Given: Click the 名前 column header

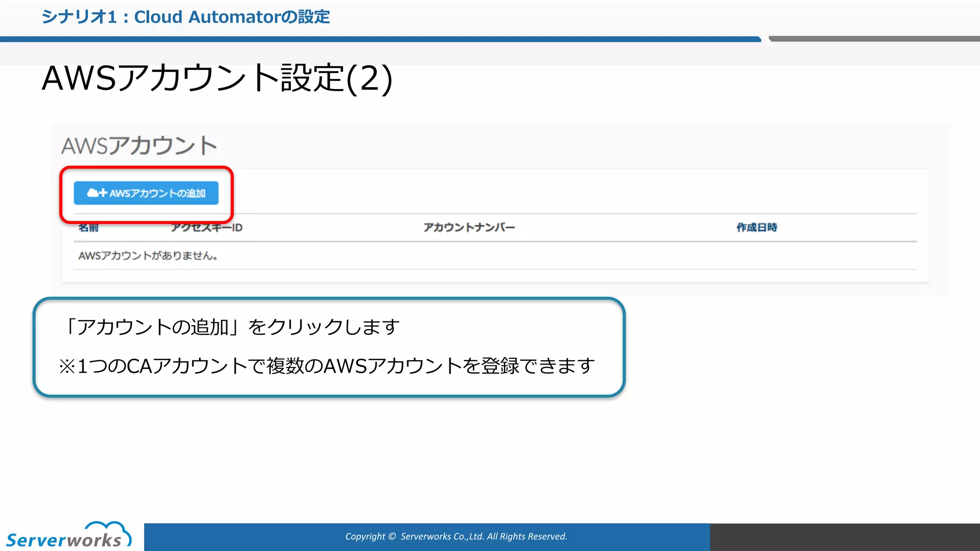Looking at the screenshot, I should click(x=89, y=228).
